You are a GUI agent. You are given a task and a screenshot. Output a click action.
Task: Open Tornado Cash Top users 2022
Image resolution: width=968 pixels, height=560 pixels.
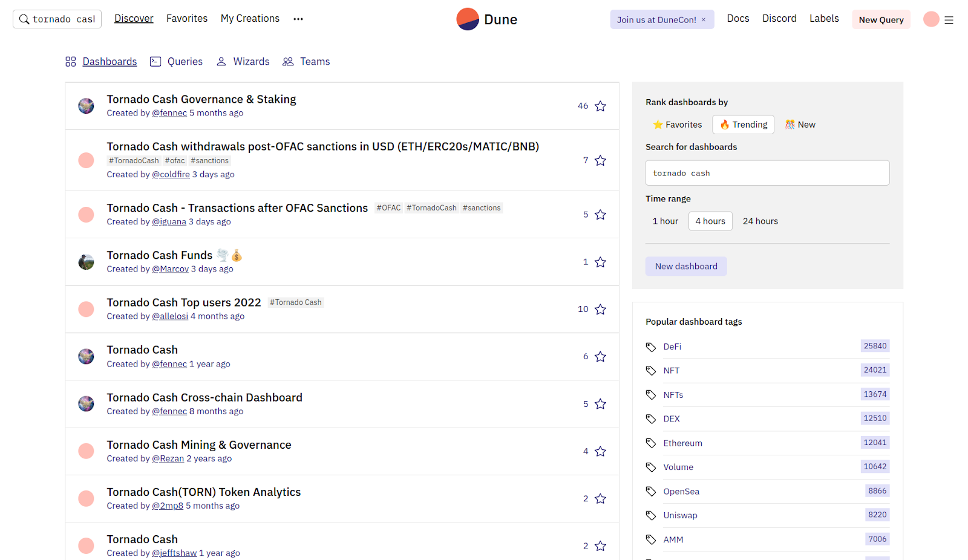(184, 302)
